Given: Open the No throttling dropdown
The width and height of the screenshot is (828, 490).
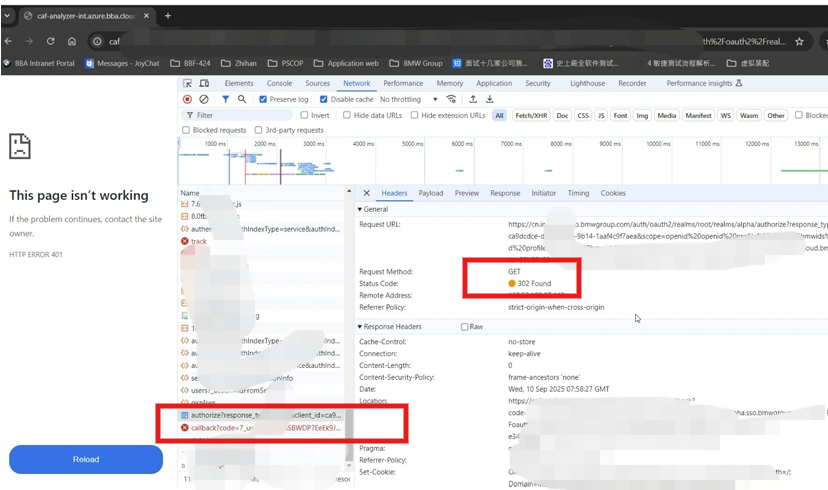Looking at the screenshot, I should pyautogui.click(x=408, y=100).
